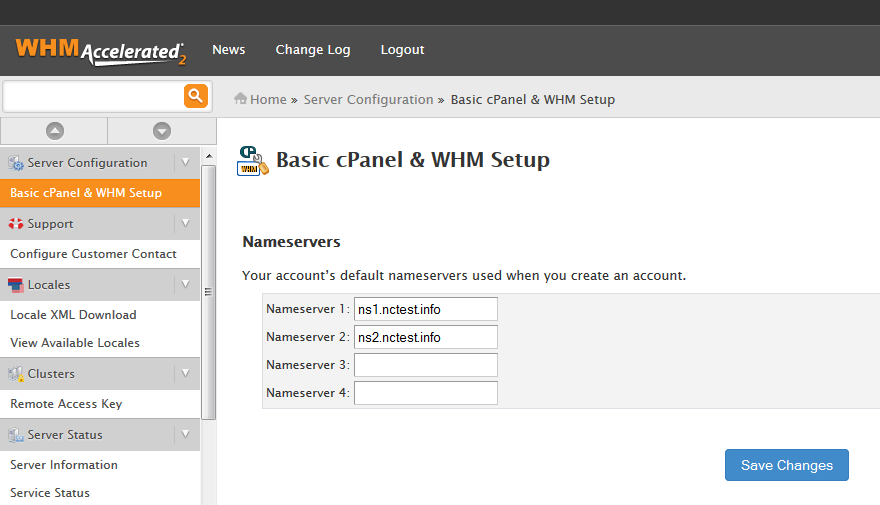Viewport: 880px width, 505px height.
Task: Click the sidebar scrollbar up arrow
Action: 209,156
